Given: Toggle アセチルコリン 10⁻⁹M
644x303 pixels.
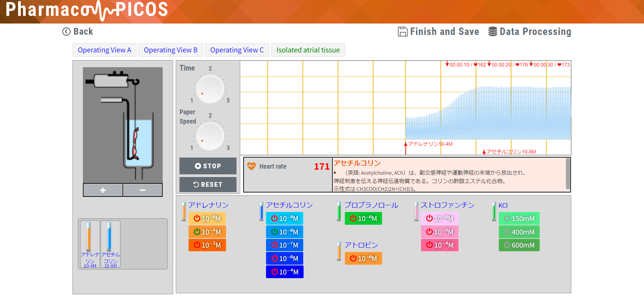Looking at the screenshot, I should tap(285, 218).
